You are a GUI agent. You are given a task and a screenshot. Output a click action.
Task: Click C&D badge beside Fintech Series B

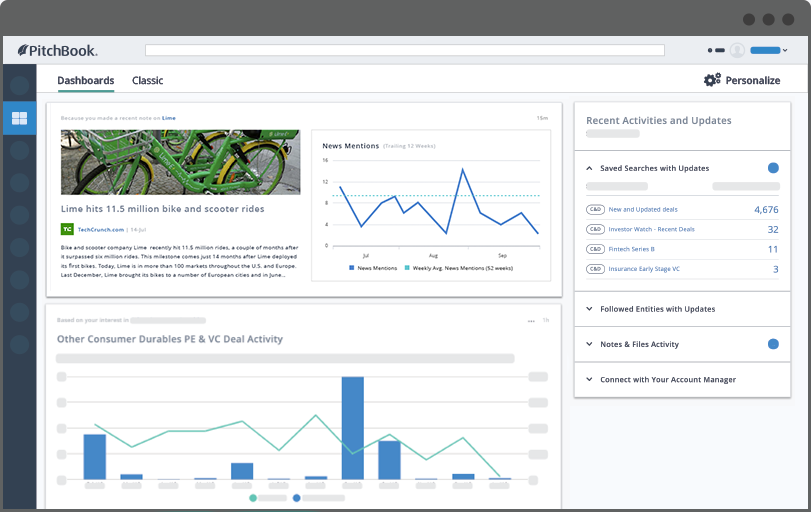[595, 249]
